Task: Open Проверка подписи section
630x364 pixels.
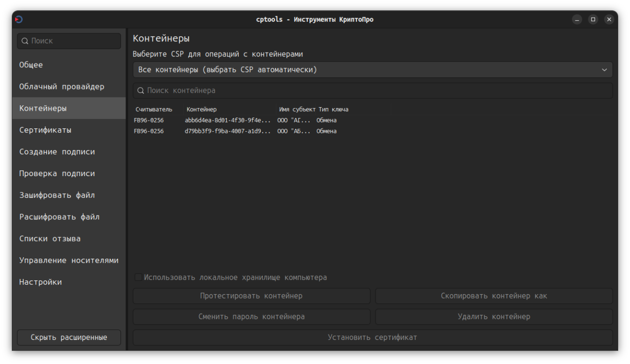Action: [x=69, y=173]
